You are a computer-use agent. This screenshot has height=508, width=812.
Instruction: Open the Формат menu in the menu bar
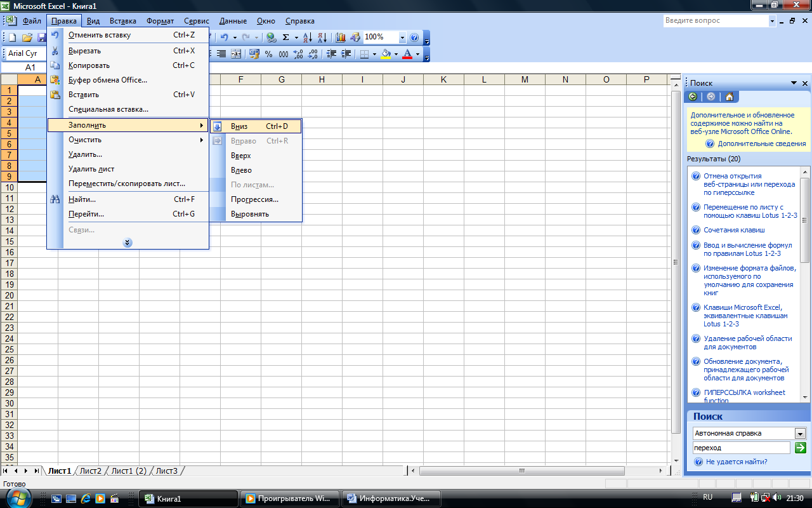coord(160,21)
